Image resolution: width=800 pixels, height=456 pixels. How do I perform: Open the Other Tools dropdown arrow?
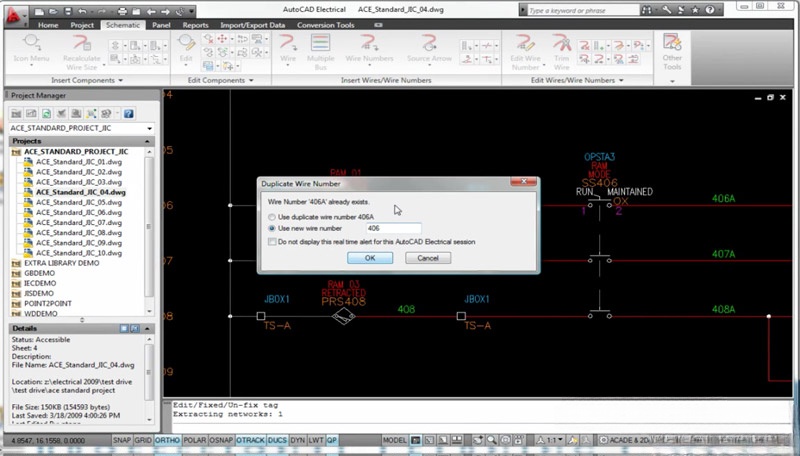click(x=672, y=81)
